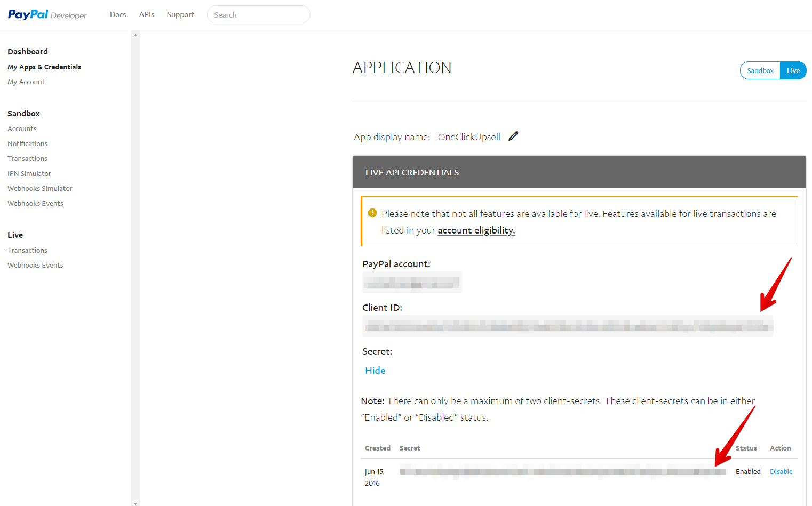Open Sandbox Notifications
The width and height of the screenshot is (812, 506).
pyautogui.click(x=28, y=143)
